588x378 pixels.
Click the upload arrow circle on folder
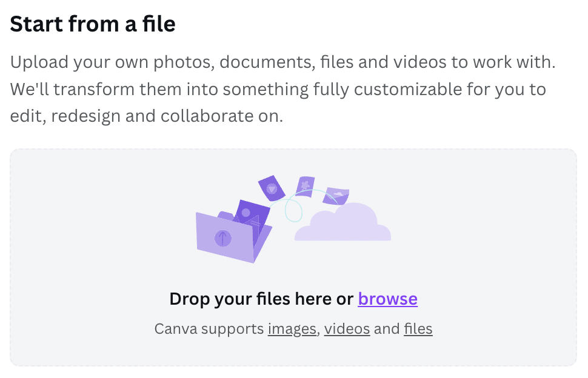pos(222,238)
